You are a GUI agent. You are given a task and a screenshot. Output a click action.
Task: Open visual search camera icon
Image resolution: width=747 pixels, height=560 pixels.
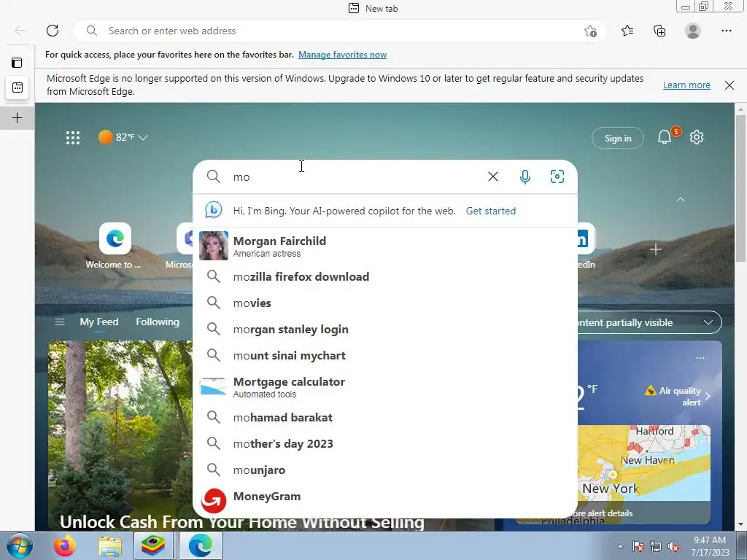coord(557,176)
